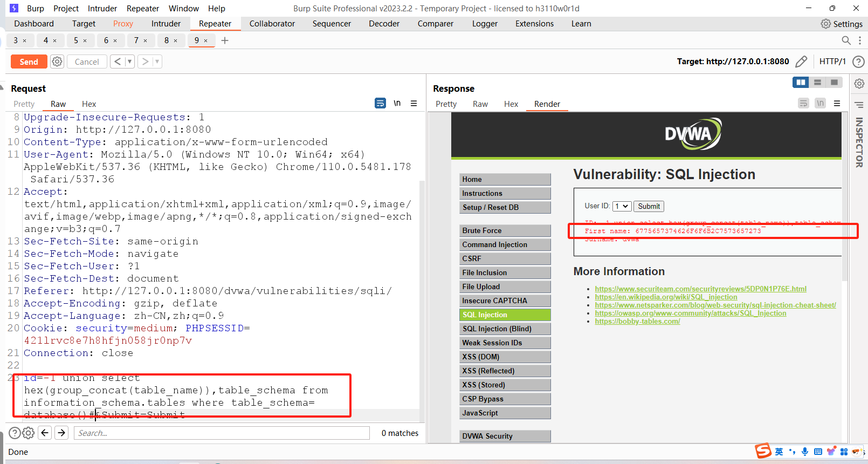Open Response viewer hamburger menu
The height and width of the screenshot is (464, 868).
837,103
